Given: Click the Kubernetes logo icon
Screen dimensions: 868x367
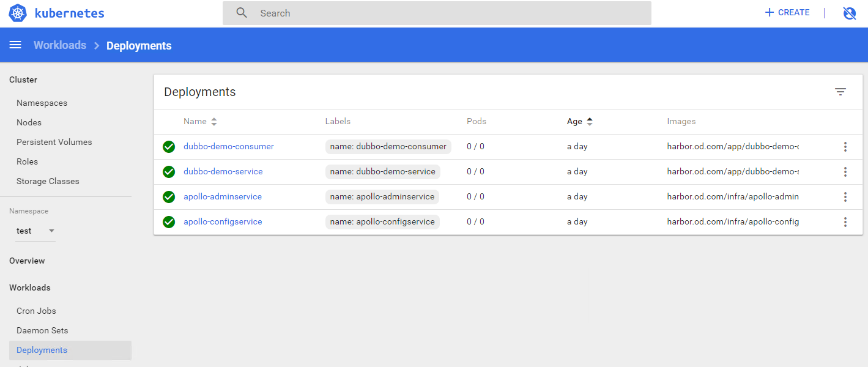Looking at the screenshot, I should (x=18, y=13).
